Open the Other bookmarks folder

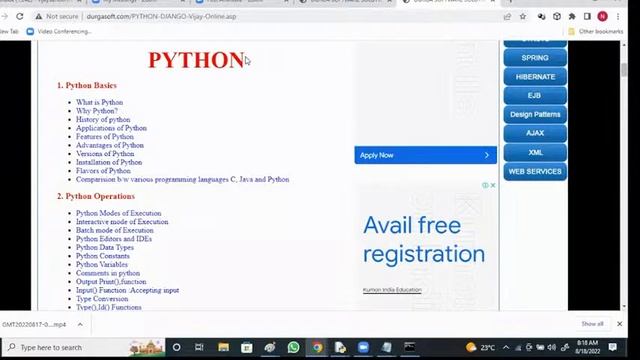tap(596, 31)
